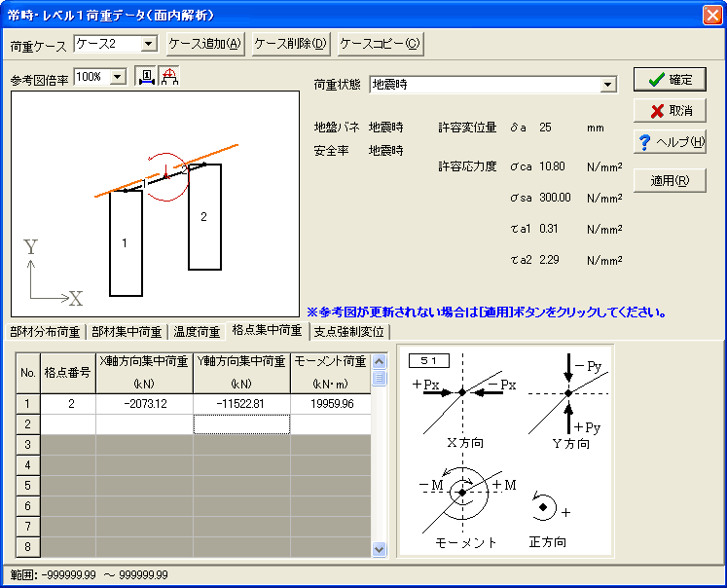Click the 正方向 rotation symbol
Viewport: 727px width, 588px height.
(x=546, y=509)
